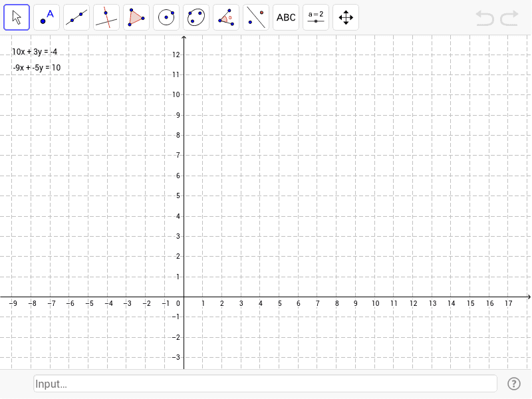Select the Line through Two Points tool
The width and height of the screenshot is (532, 399).
pyautogui.click(x=76, y=17)
